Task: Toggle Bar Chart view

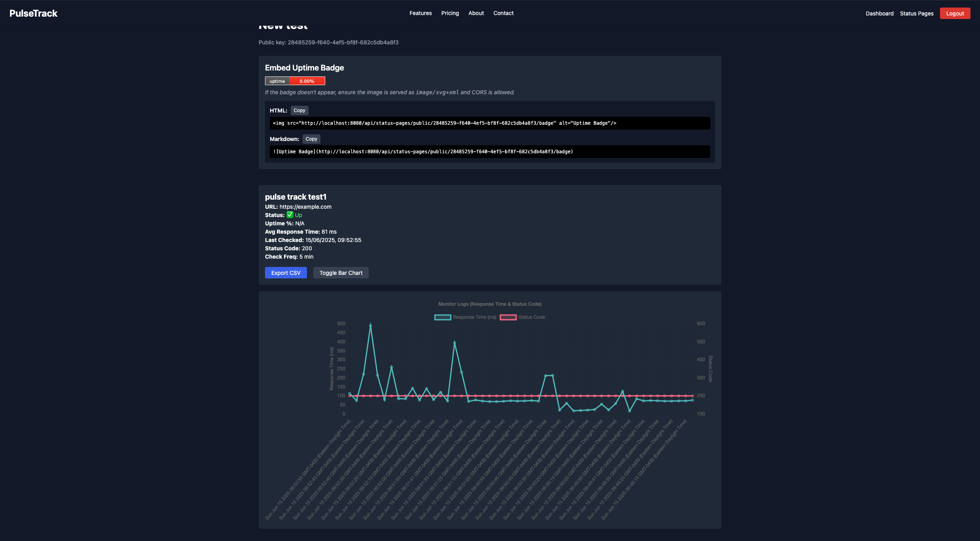Action: click(x=341, y=273)
